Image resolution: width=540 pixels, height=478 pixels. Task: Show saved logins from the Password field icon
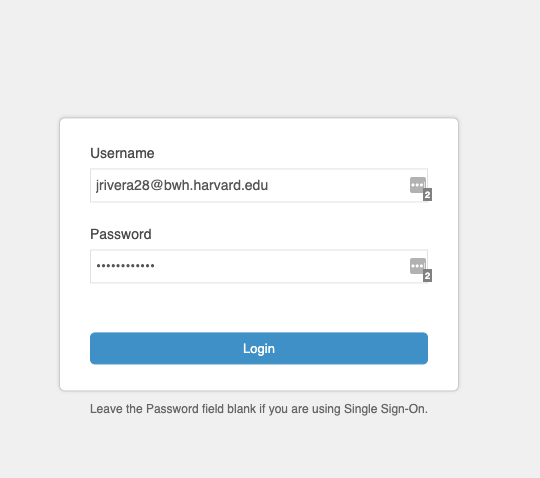pos(418,266)
